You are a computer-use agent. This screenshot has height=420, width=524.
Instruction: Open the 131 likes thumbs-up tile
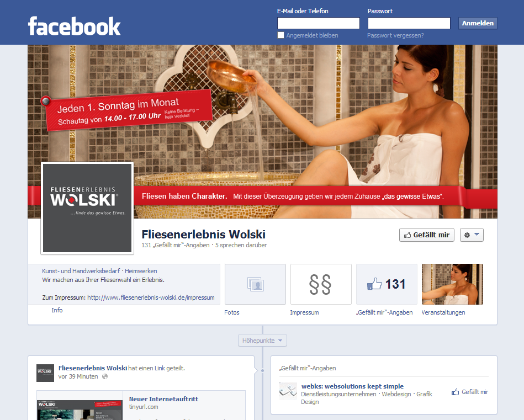tap(387, 284)
